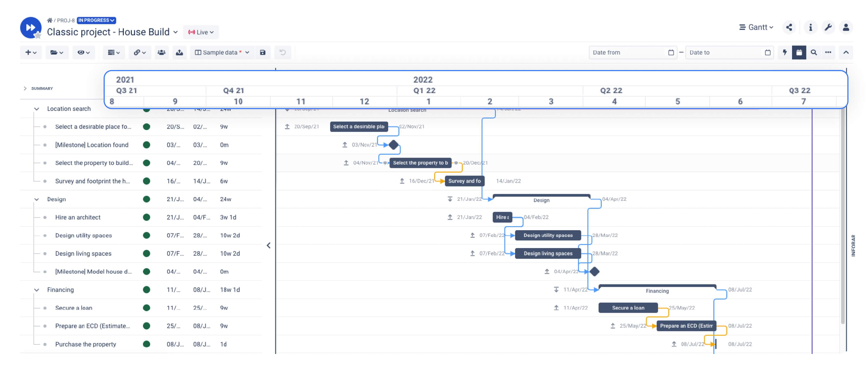
Task: Click the PROJ-8 breadcrumb link
Action: click(x=66, y=20)
